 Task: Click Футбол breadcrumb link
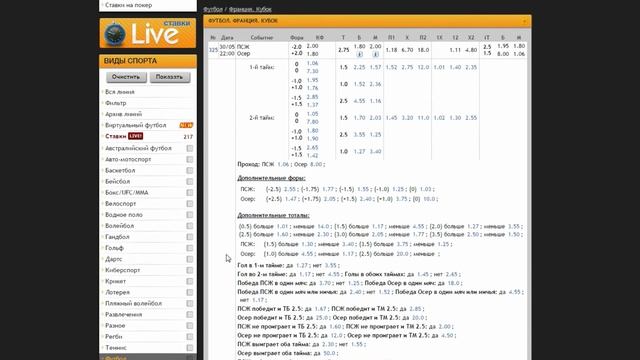213,9
